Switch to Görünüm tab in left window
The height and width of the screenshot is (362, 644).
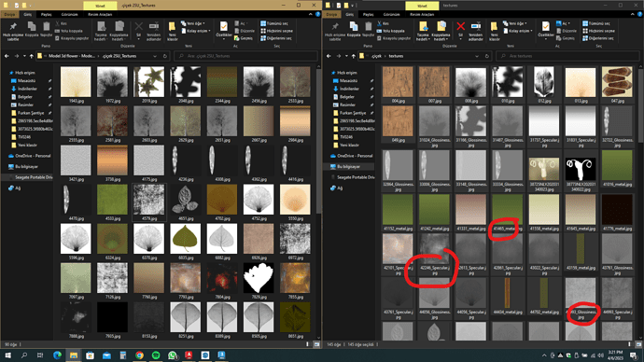point(69,14)
